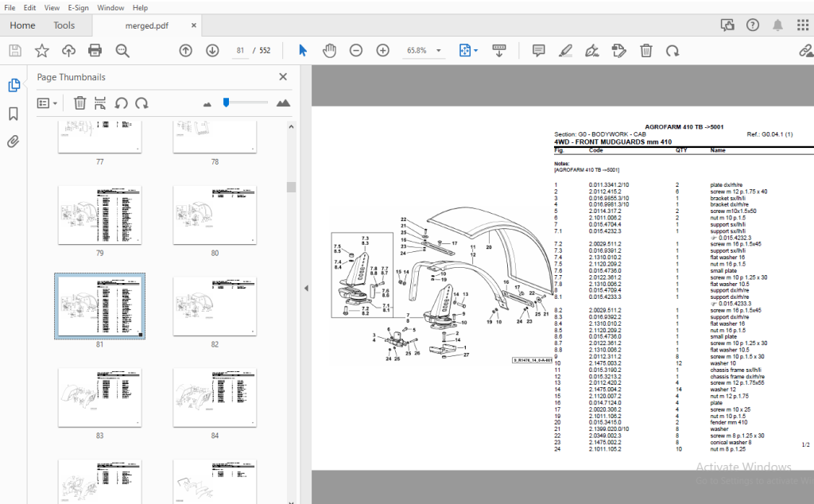Open the Attachments paperclip panel
This screenshot has width=814, height=504.
(x=14, y=142)
